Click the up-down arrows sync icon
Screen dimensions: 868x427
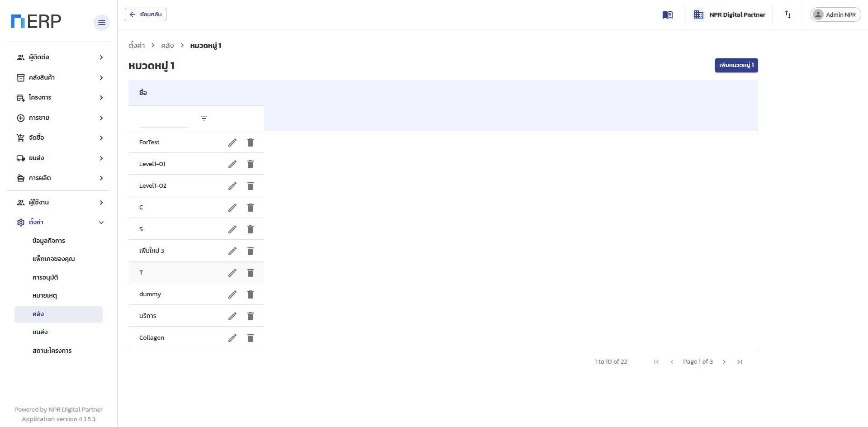[x=788, y=14]
